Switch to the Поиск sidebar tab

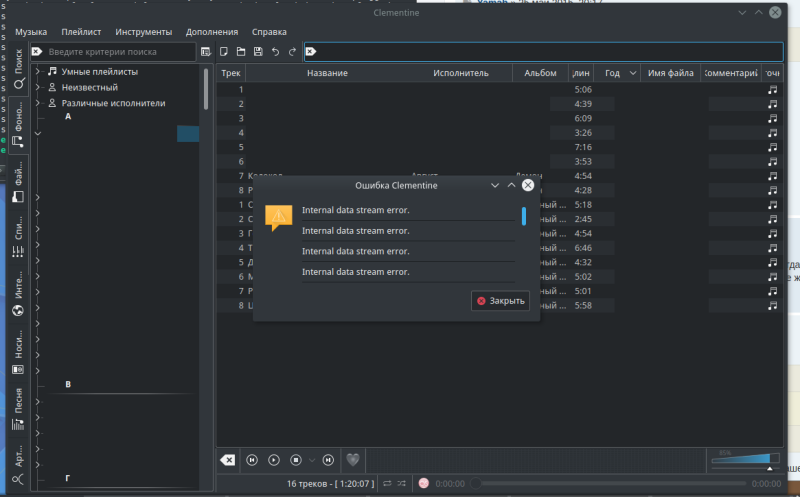[18, 69]
